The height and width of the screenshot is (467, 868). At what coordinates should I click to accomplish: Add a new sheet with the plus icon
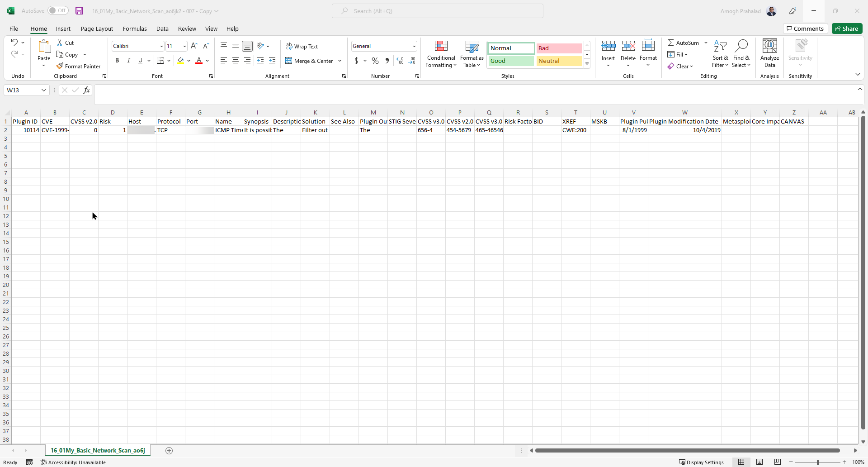tap(169, 450)
